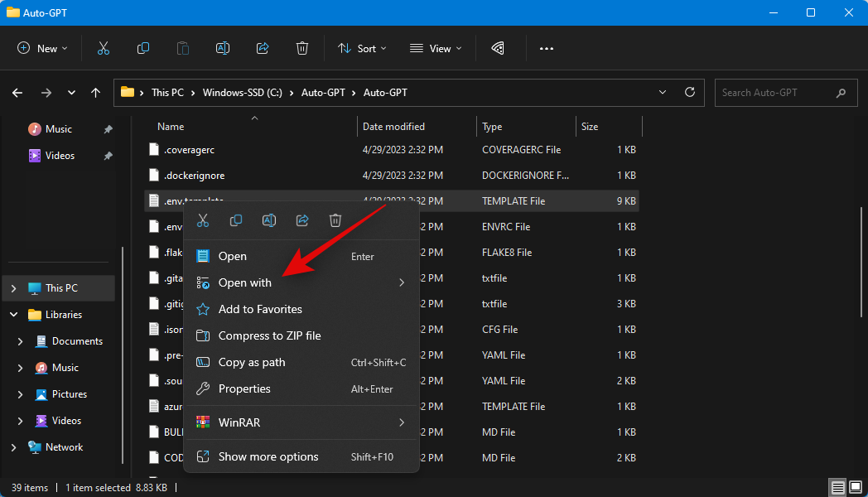Click the ENVRC File type cell
868x497 pixels.
[x=506, y=227]
